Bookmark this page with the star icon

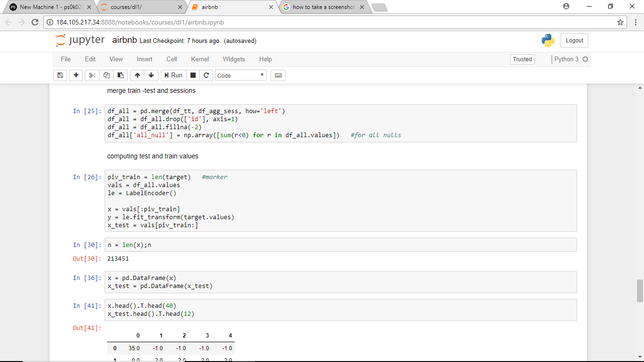[x=620, y=22]
